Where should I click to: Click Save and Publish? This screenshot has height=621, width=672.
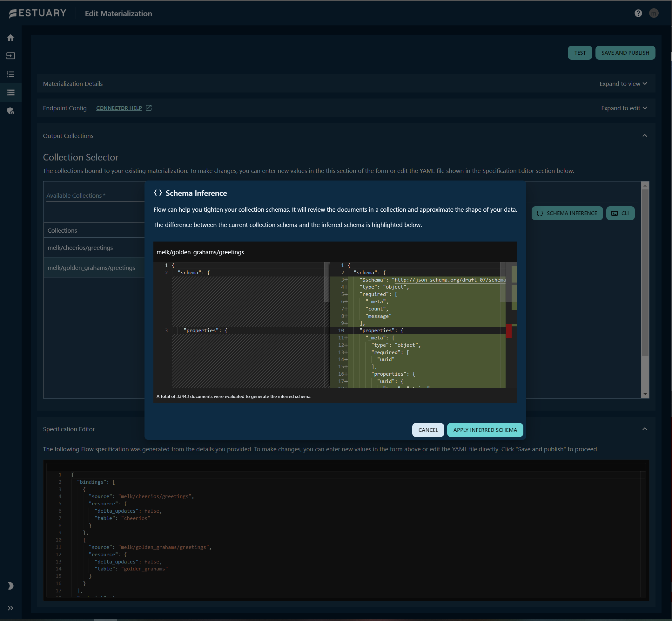(x=625, y=53)
